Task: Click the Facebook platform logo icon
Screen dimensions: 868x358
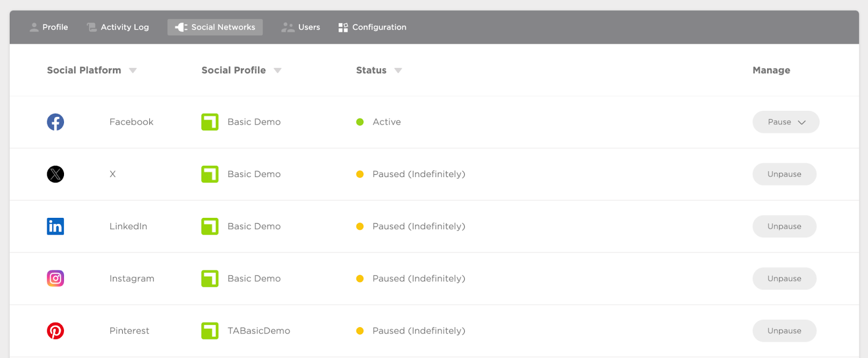Action: click(x=55, y=122)
